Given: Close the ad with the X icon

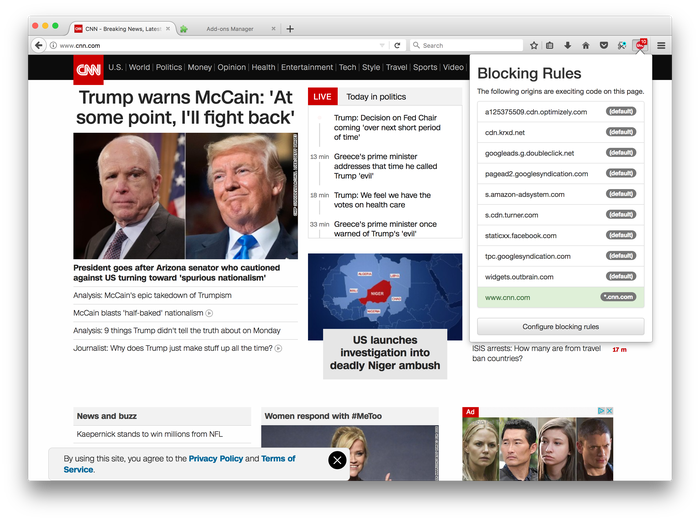Looking at the screenshot, I should [x=609, y=411].
